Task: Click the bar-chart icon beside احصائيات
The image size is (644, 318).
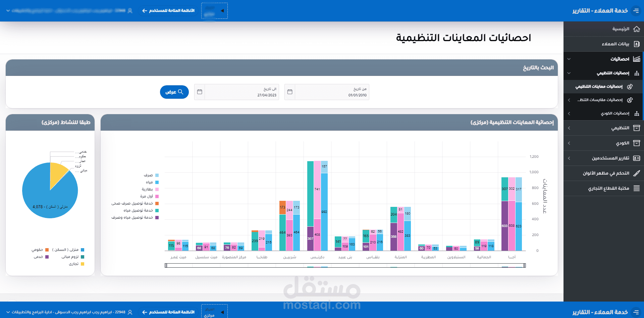Action: click(637, 59)
